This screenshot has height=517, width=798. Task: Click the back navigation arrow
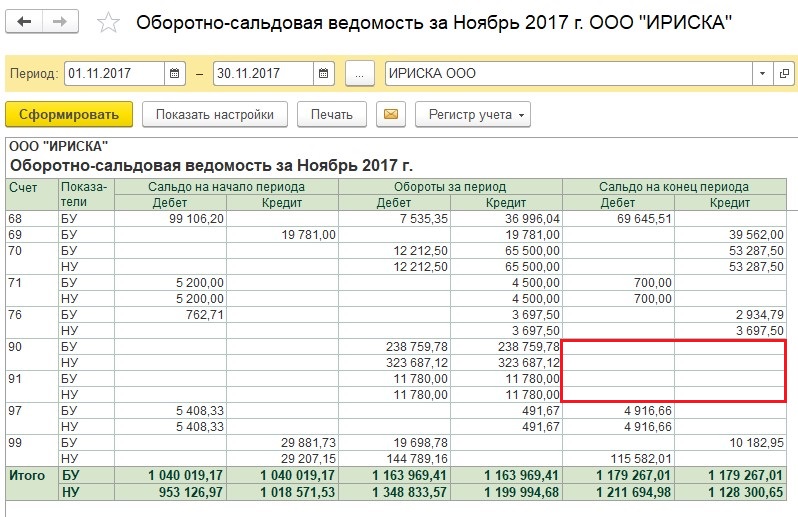click(27, 22)
